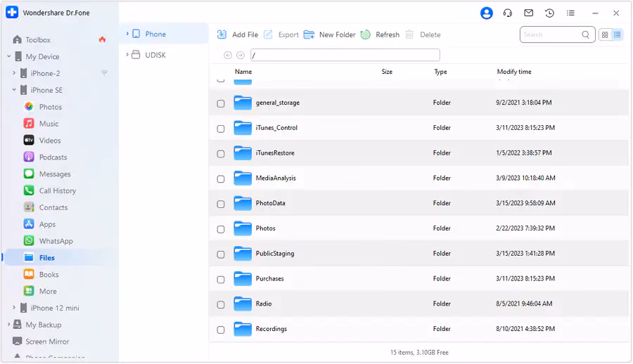Viewport: 633px width, 364px height.
Task: Sort by the Type column header
Action: click(440, 72)
